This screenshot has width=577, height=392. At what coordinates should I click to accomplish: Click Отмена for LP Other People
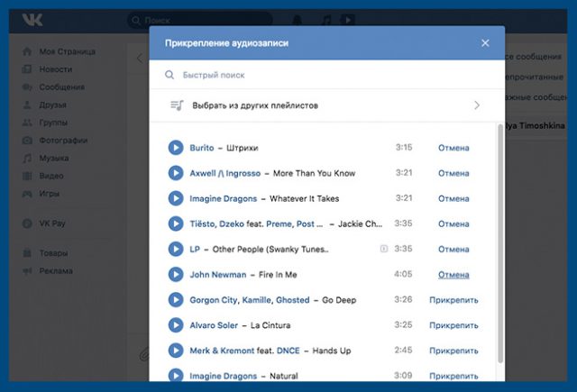pos(453,250)
